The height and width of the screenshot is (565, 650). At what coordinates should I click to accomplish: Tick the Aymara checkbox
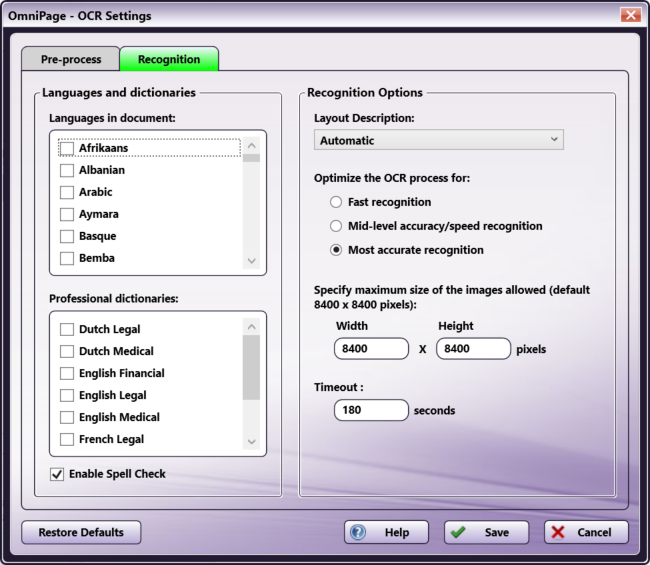pos(67,214)
